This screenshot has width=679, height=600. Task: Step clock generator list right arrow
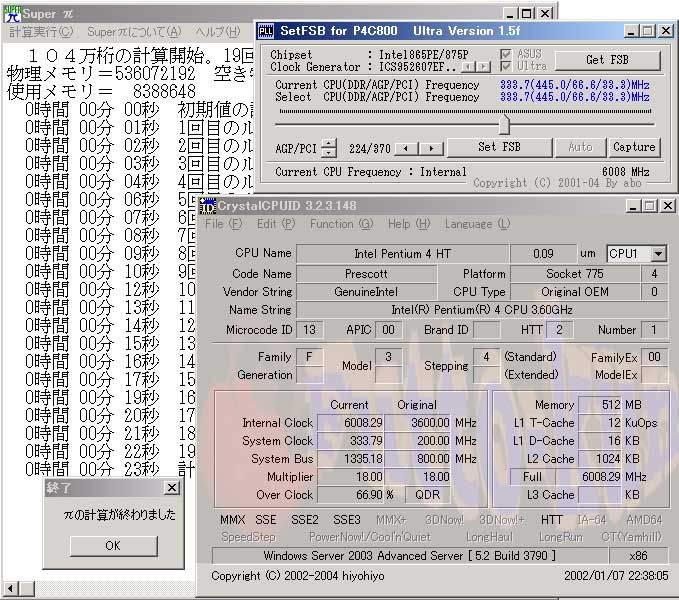(483, 67)
